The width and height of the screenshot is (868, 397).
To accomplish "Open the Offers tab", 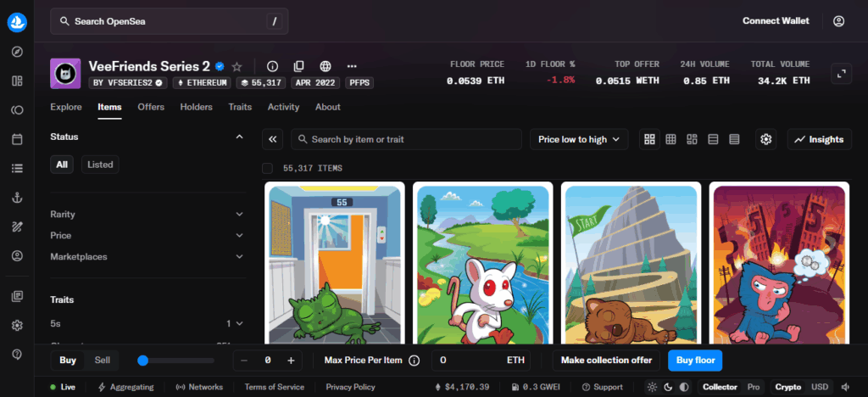I will point(151,107).
